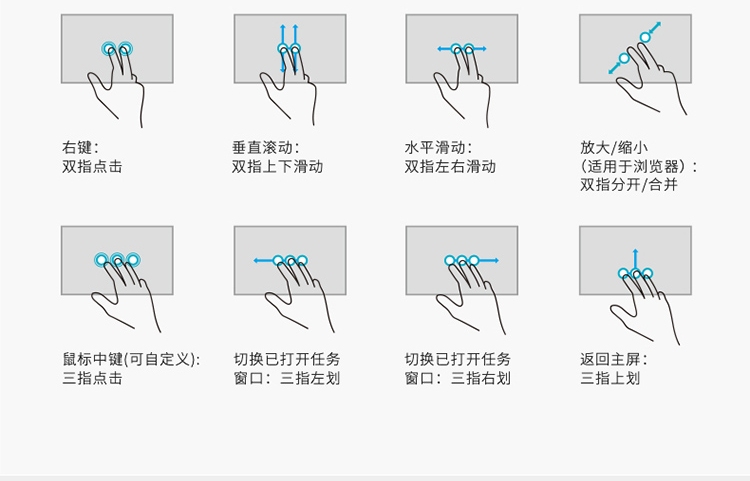
Task: Click the 垂直滚动 双指上下滑动 caption
Action: click(x=277, y=157)
